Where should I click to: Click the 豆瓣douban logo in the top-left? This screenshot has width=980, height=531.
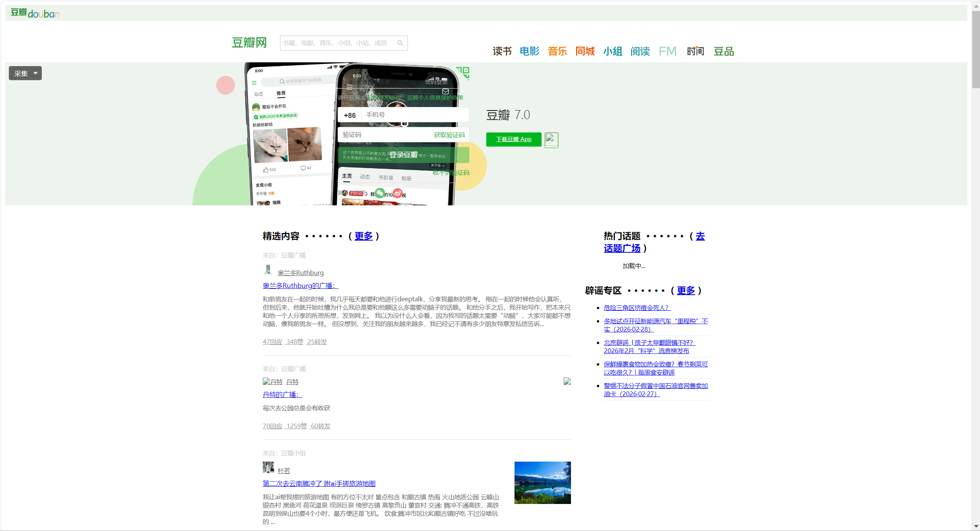[x=35, y=13]
